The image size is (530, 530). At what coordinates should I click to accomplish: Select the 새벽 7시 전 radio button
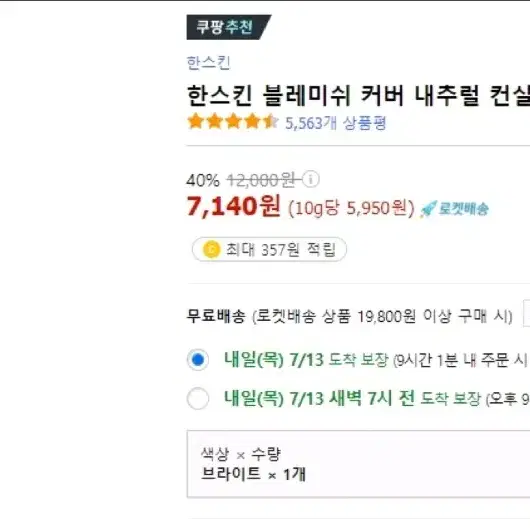pos(198,398)
